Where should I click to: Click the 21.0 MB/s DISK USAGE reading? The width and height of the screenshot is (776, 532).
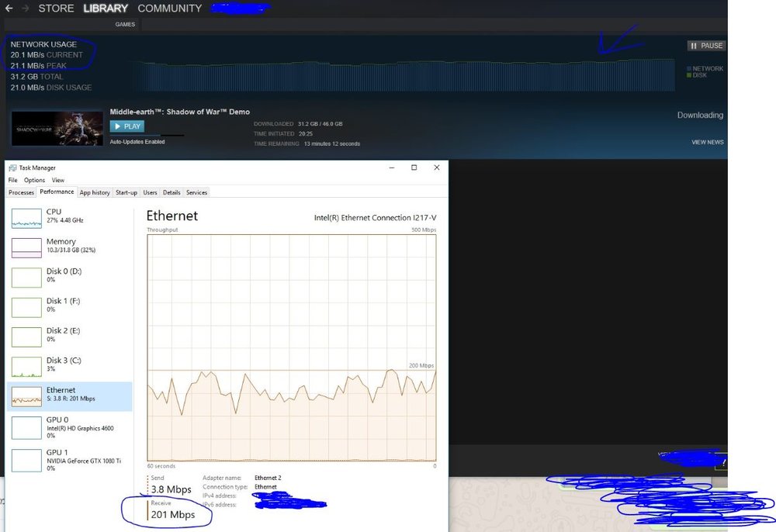click(x=51, y=88)
